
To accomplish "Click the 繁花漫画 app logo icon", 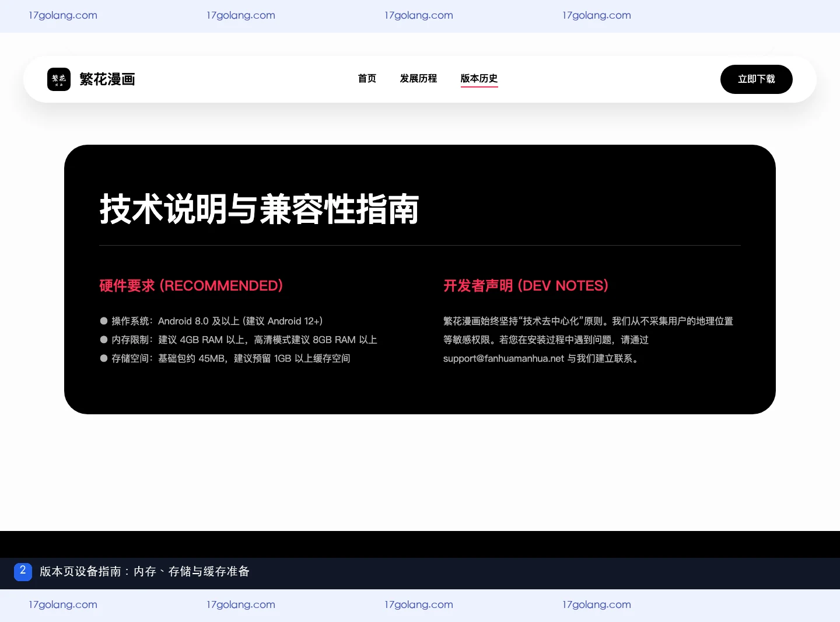I will (59, 79).
